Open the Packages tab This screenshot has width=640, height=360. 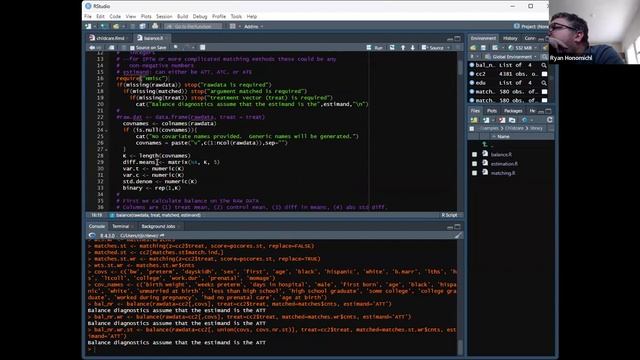point(513,111)
